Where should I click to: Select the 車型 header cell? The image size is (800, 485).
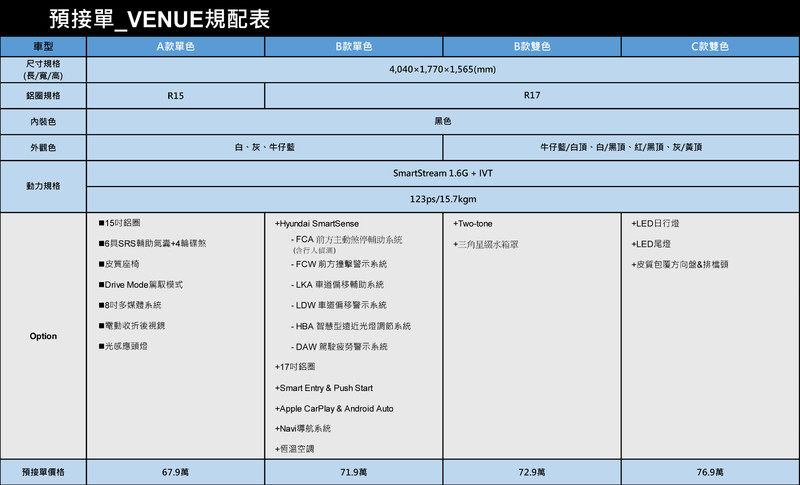pos(43,46)
